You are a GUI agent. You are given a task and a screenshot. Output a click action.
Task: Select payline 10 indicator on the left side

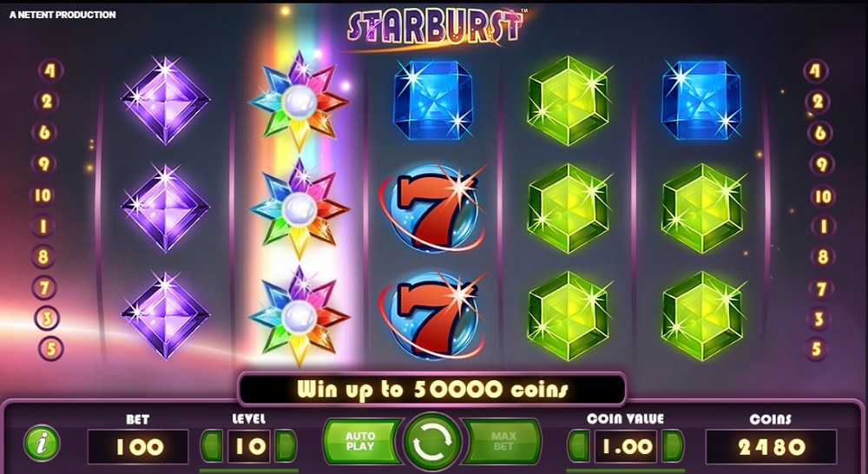click(x=43, y=195)
